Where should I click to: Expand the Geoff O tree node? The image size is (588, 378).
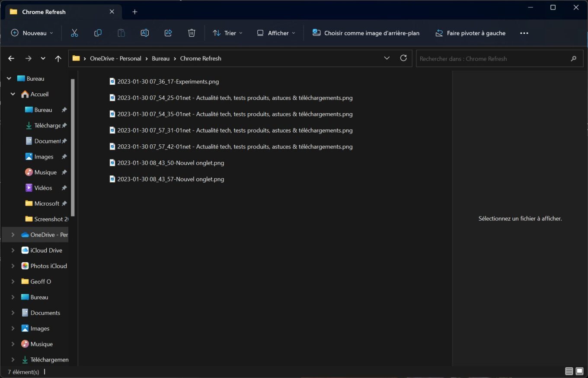(x=13, y=281)
